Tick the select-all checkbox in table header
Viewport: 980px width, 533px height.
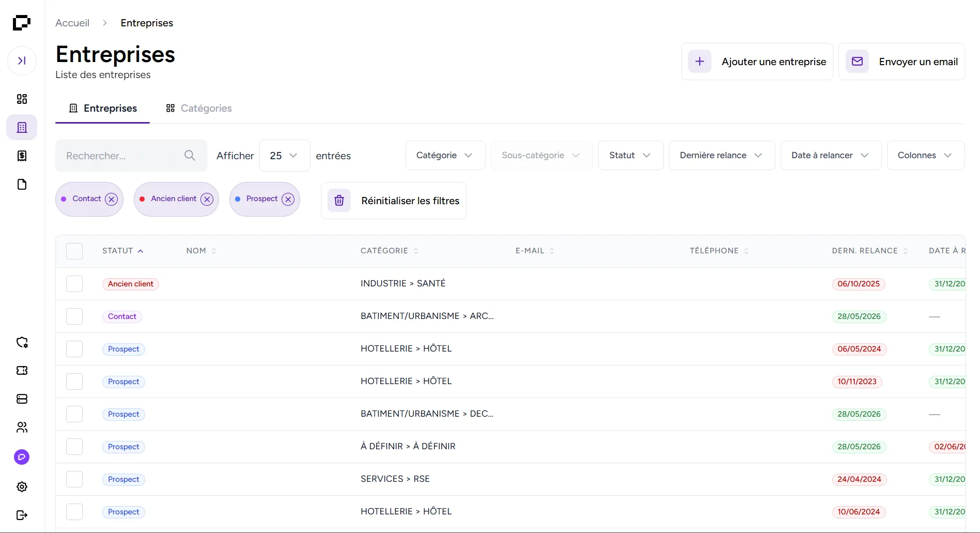[74, 251]
